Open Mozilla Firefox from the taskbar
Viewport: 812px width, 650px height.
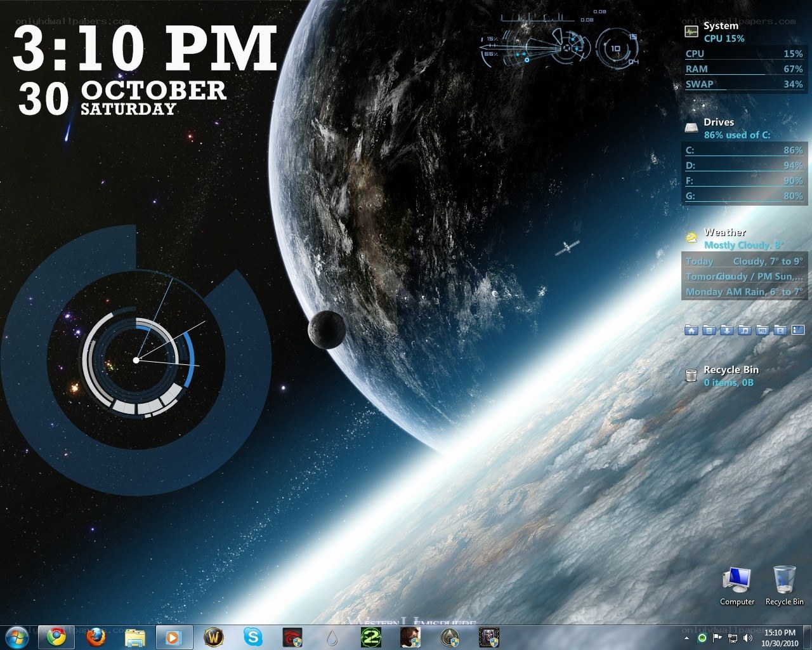point(96,637)
